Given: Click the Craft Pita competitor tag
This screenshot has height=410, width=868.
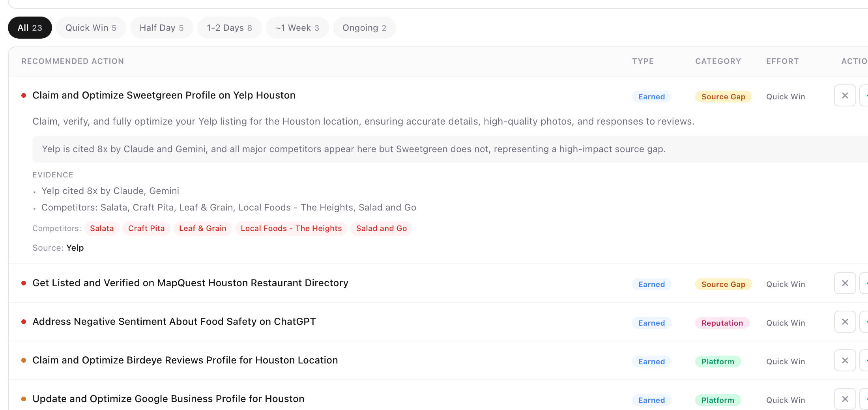Looking at the screenshot, I should point(146,229).
